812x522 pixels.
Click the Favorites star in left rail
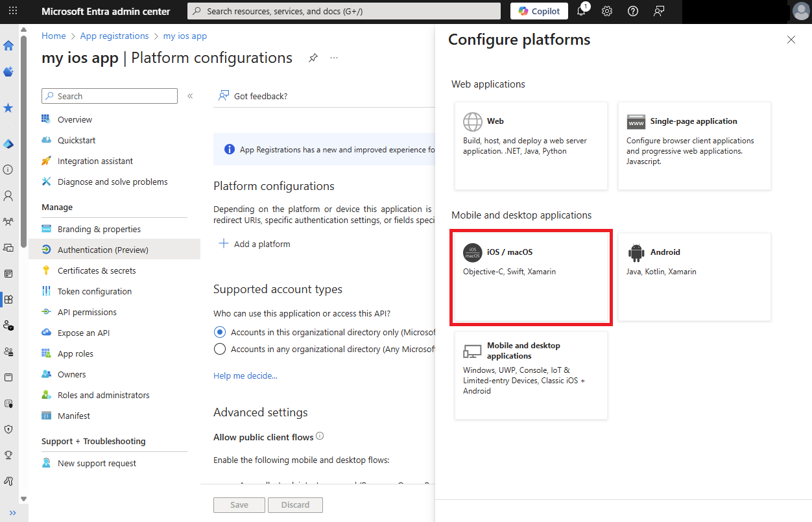(8, 108)
